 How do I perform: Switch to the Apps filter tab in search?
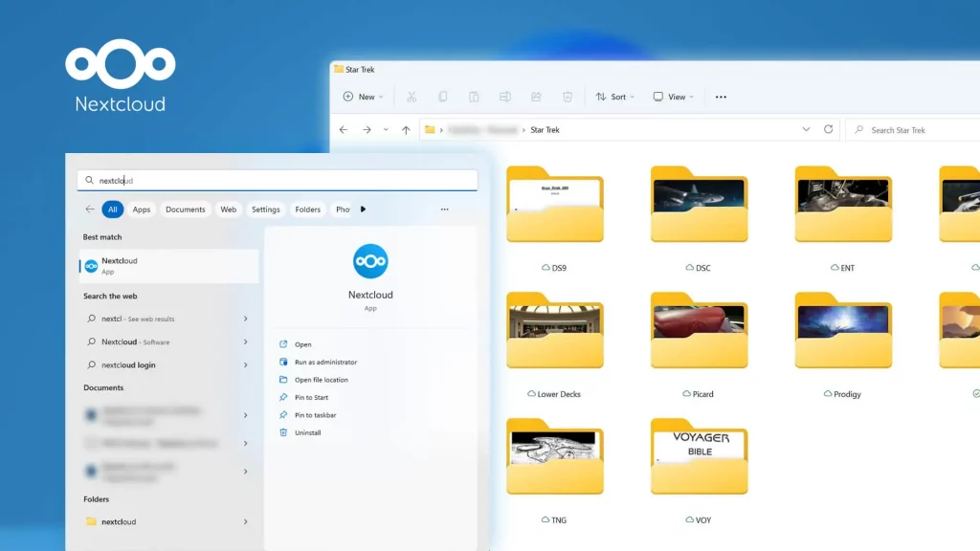point(141,209)
